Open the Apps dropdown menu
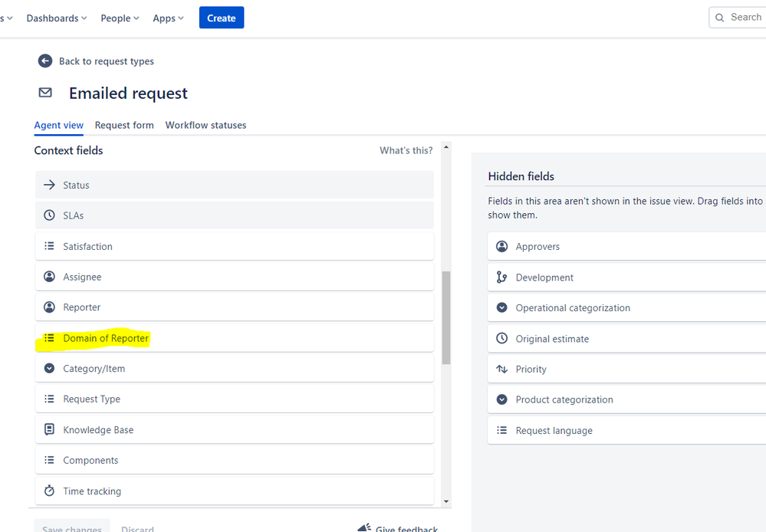Viewport: 766px width, 532px height. click(168, 18)
